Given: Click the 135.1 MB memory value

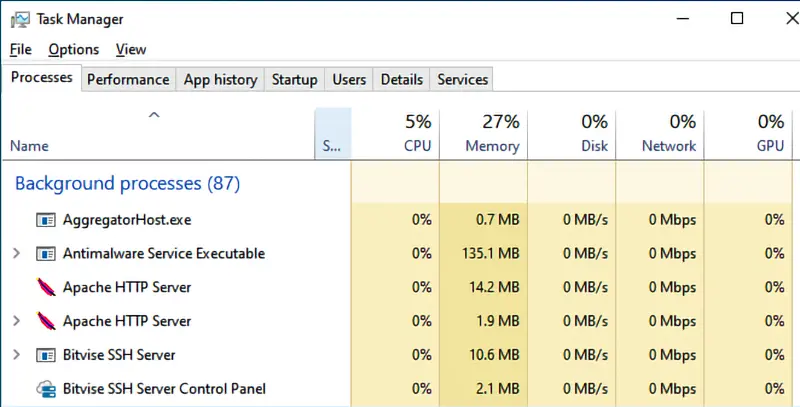Looking at the screenshot, I should [x=490, y=253].
